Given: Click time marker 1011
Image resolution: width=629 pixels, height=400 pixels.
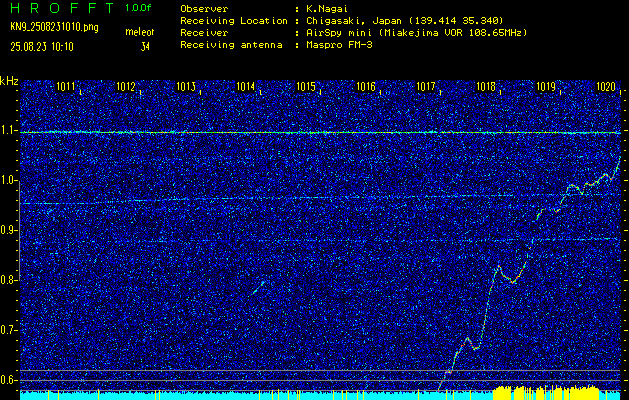Looking at the screenshot, I should 65,86.
